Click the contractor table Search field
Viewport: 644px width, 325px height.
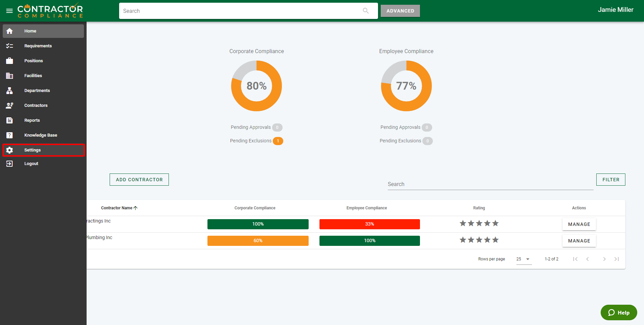click(490, 184)
